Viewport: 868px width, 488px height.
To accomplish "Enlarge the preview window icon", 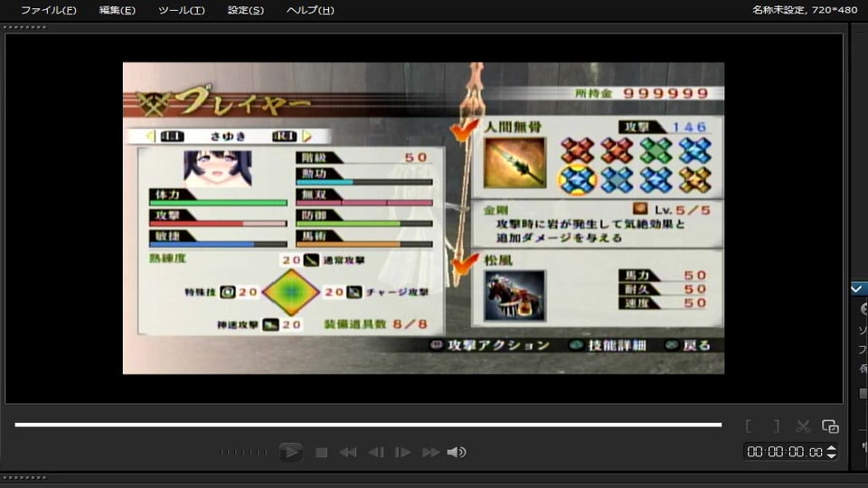I will (830, 426).
